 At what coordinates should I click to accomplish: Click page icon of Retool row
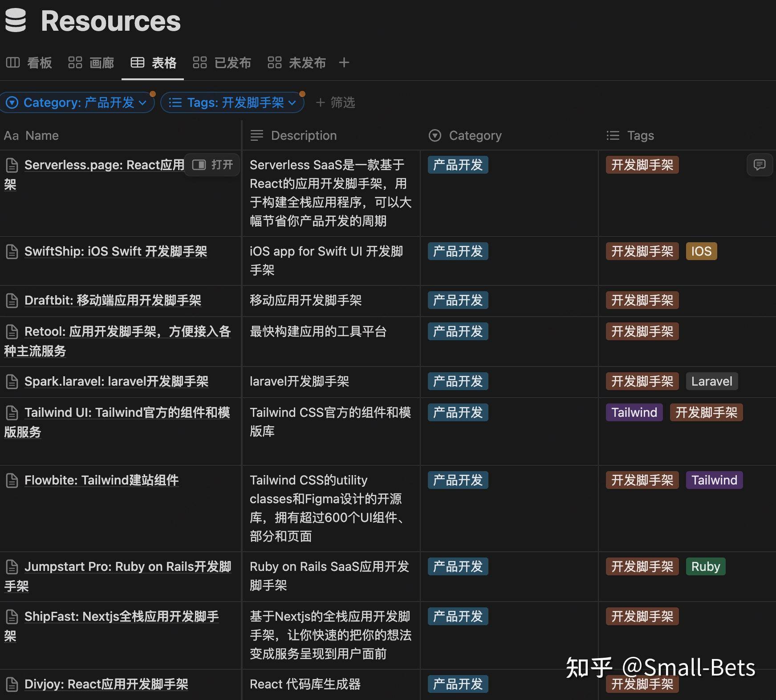[12, 332]
